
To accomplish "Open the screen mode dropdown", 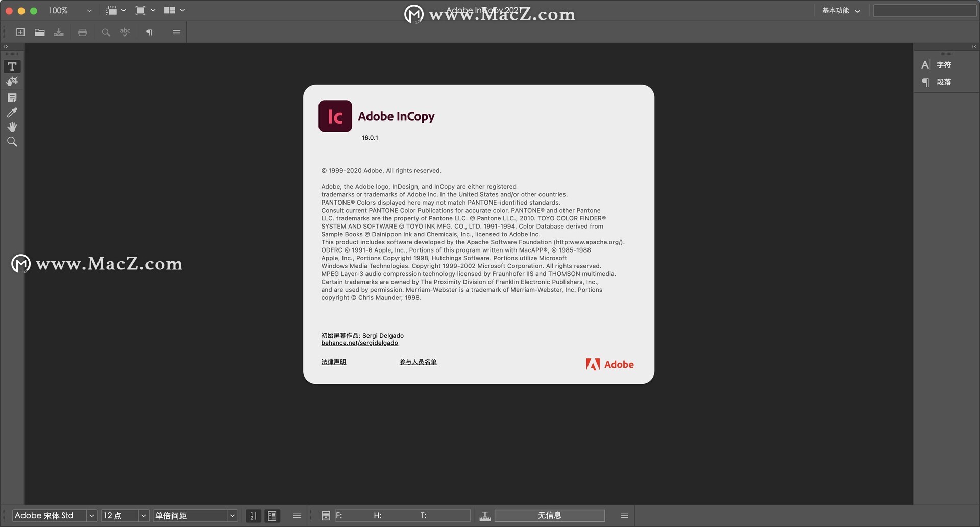I will pyautogui.click(x=145, y=10).
